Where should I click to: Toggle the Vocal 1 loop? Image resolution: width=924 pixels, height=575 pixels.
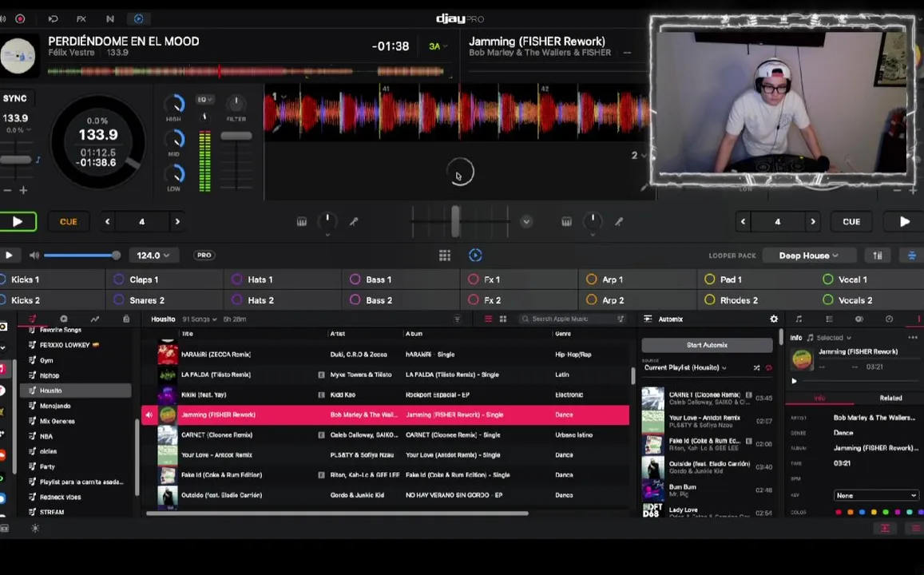coord(870,280)
